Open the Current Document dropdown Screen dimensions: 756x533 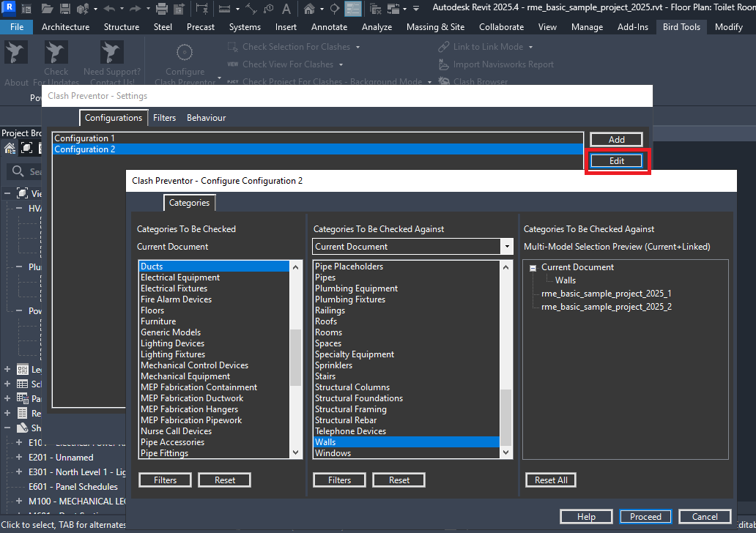pos(507,247)
